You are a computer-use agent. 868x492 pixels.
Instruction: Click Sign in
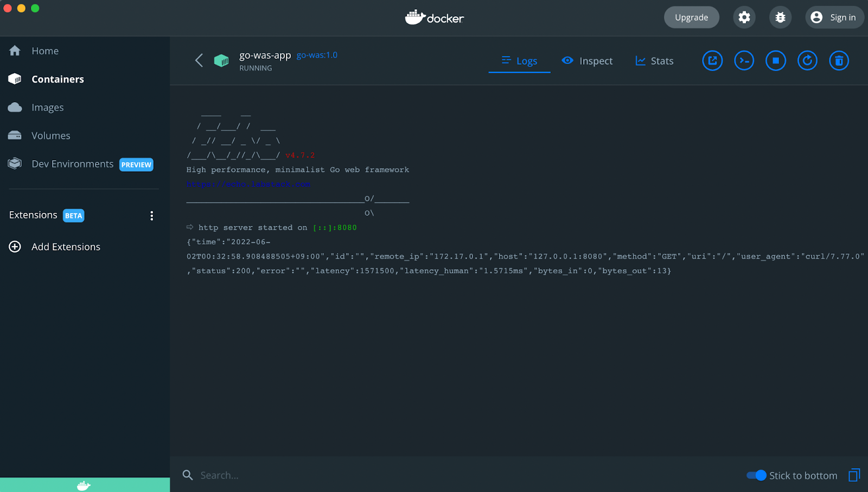point(834,17)
